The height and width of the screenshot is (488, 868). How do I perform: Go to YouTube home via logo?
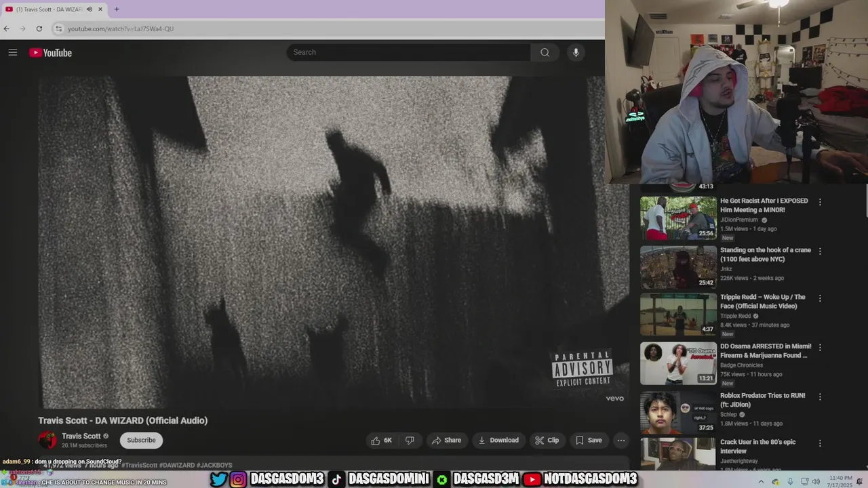click(x=50, y=52)
